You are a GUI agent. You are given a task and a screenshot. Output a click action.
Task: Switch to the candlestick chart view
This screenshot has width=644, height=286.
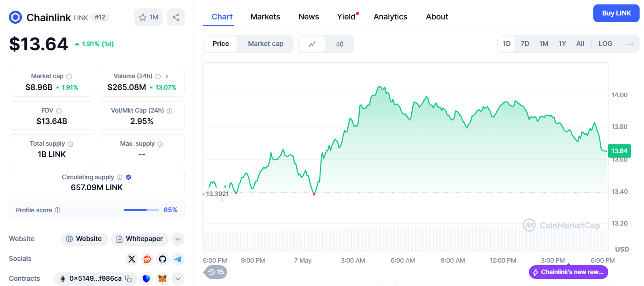pyautogui.click(x=339, y=44)
